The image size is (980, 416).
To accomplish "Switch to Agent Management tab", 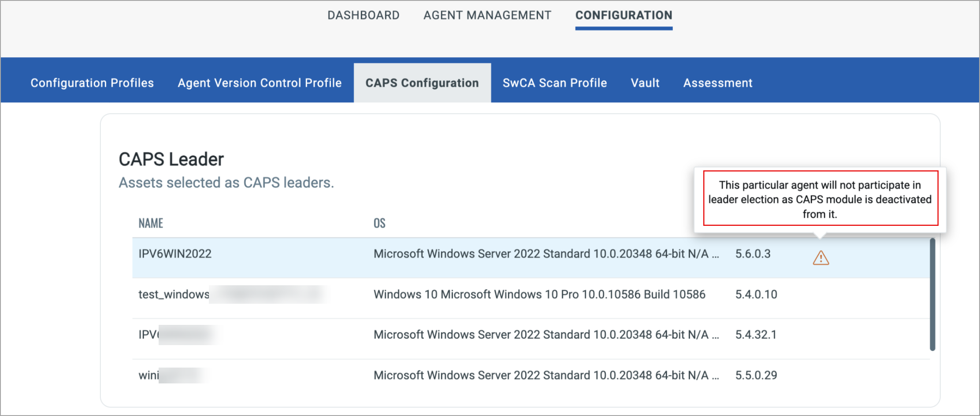I will [487, 15].
